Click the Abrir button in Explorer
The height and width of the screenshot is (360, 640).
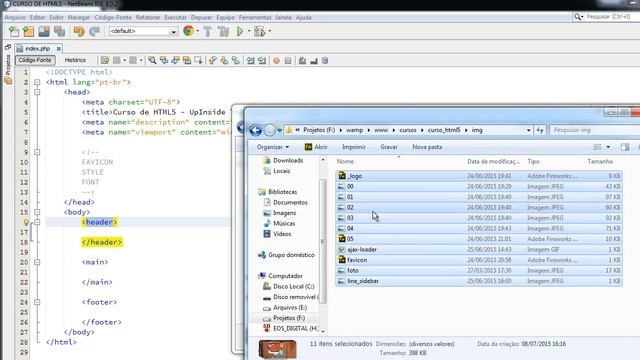[x=316, y=147]
